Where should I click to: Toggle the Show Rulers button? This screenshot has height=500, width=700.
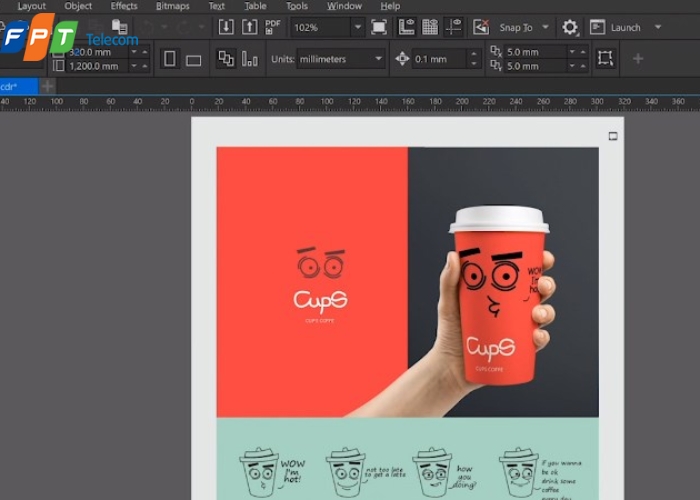click(x=406, y=27)
